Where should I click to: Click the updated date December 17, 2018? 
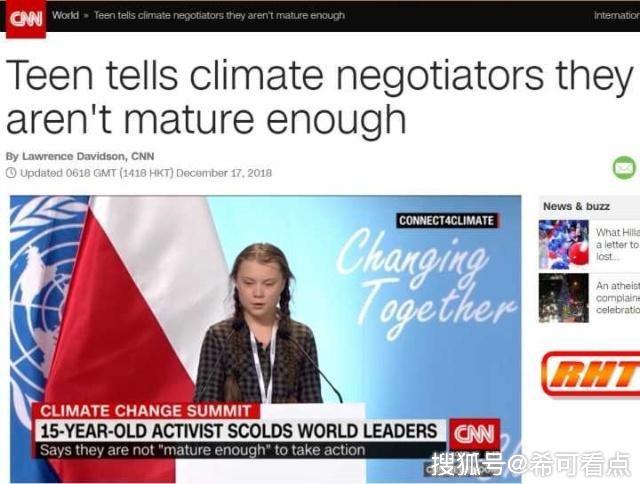pyautogui.click(x=224, y=173)
